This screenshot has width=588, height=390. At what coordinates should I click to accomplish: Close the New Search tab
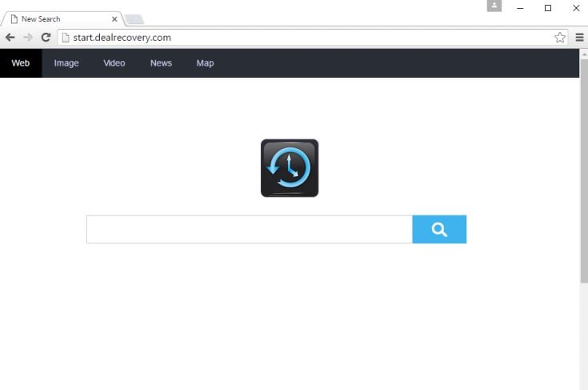(x=114, y=19)
